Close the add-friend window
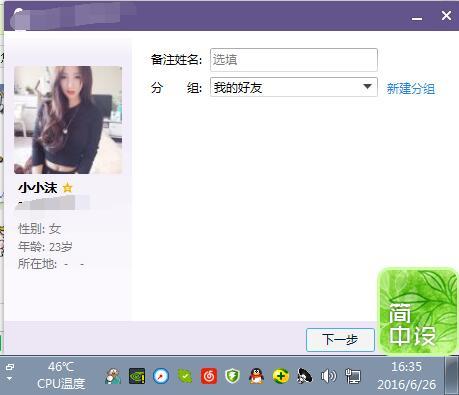Screen dimensions: 459x395 click(x=446, y=15)
